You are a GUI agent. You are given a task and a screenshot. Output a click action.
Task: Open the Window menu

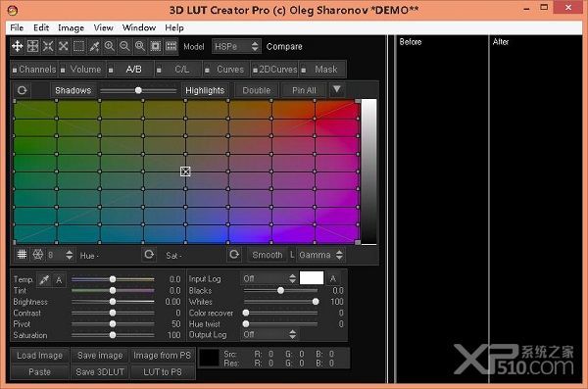(x=139, y=27)
